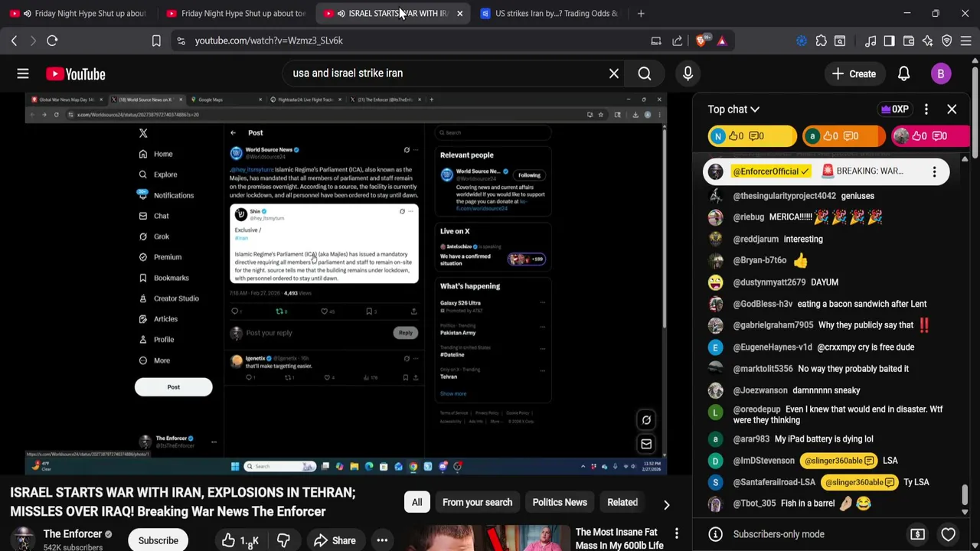Open the Brave VPN shield icon

tap(947, 41)
